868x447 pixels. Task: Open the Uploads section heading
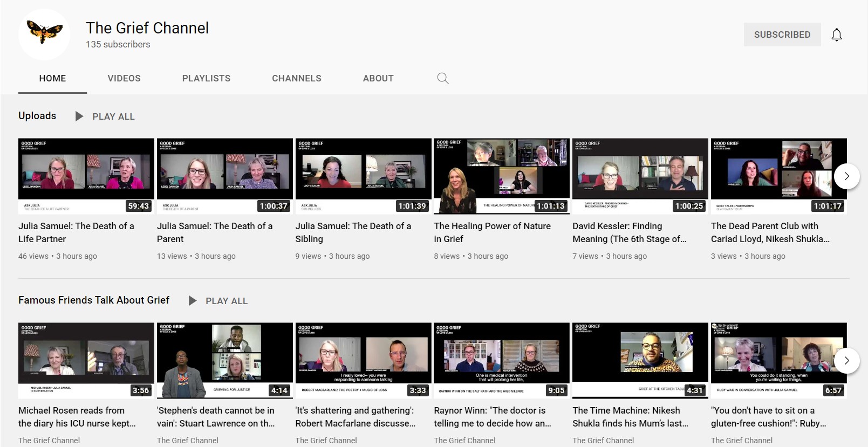37,116
